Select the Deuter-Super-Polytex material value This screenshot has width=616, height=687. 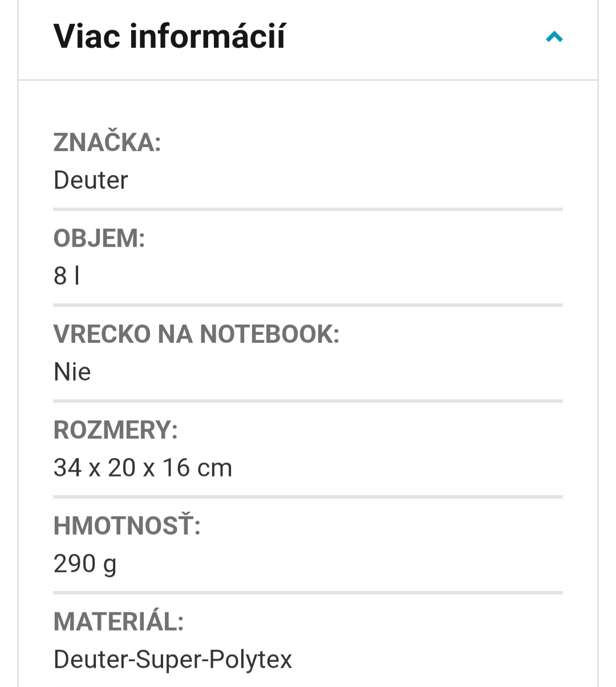[172, 660]
